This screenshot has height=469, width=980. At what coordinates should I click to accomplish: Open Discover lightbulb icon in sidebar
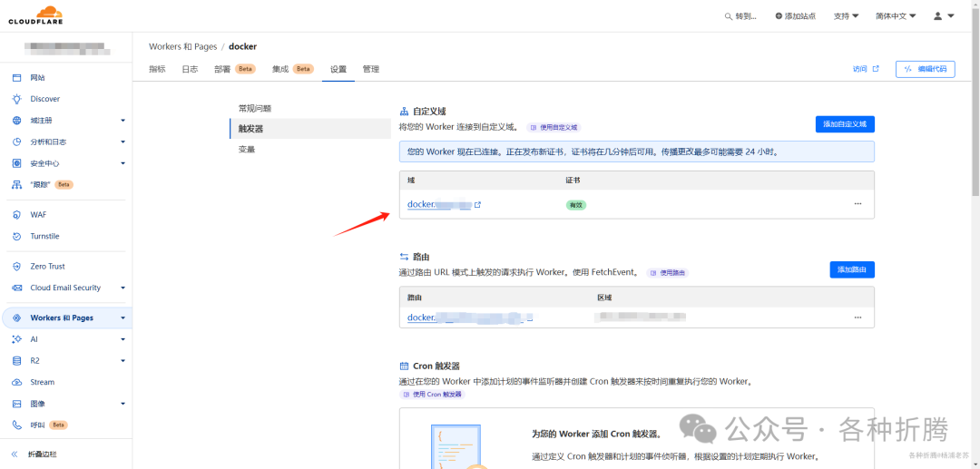(x=17, y=99)
